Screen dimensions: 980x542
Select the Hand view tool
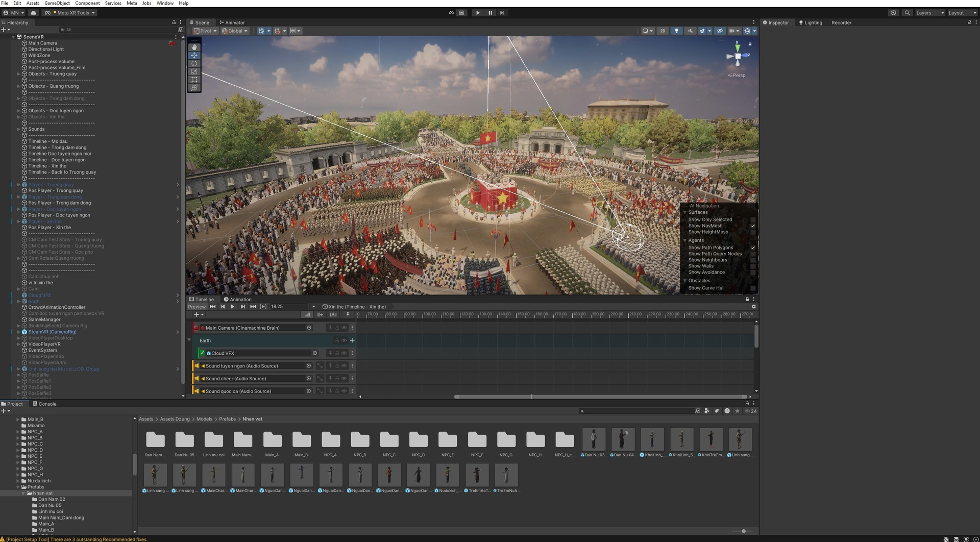tap(194, 47)
